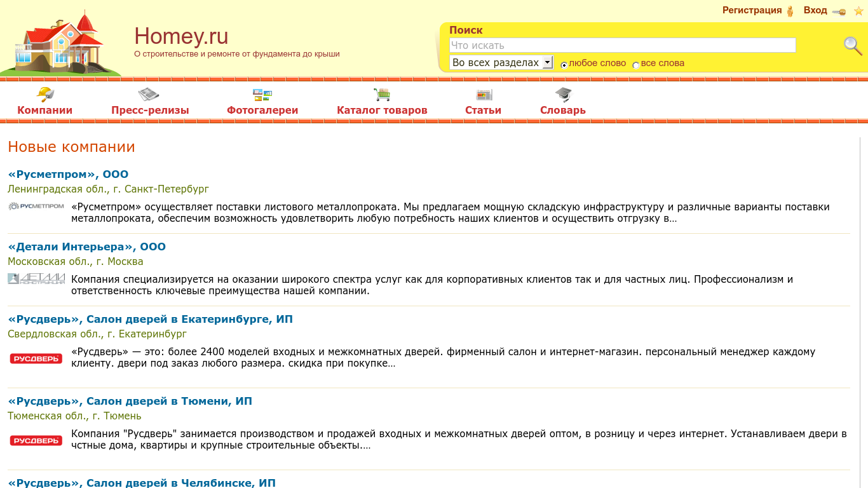Viewport: 868px width, 488px height.
Task: Click the Фотогалереи pictures icon
Action: [x=262, y=95]
